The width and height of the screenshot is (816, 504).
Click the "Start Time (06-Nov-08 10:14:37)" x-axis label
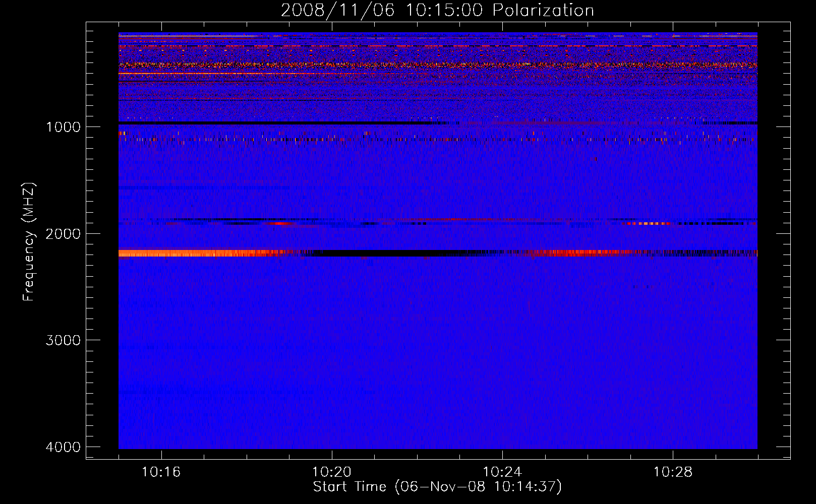(x=437, y=487)
